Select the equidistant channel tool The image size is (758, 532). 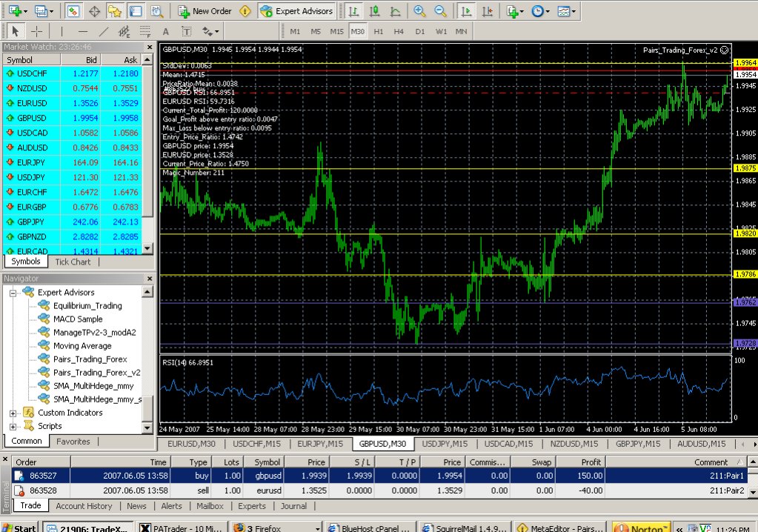coord(124,31)
